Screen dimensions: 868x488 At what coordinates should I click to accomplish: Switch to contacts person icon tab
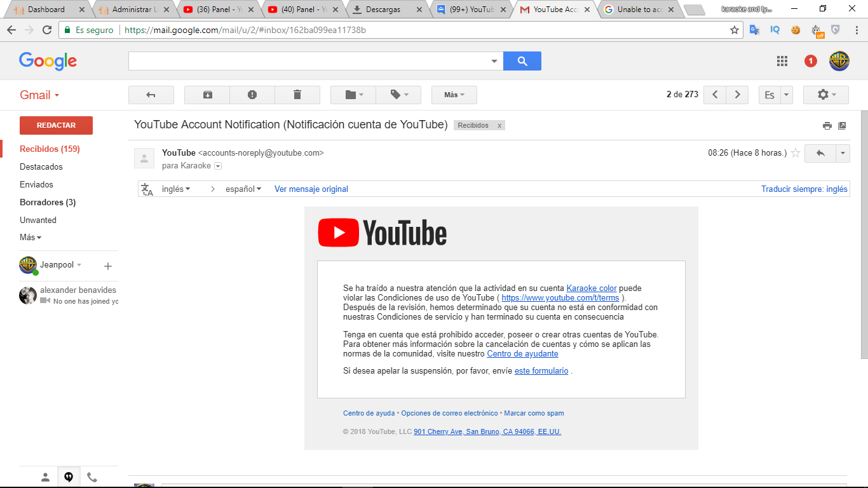click(45, 477)
